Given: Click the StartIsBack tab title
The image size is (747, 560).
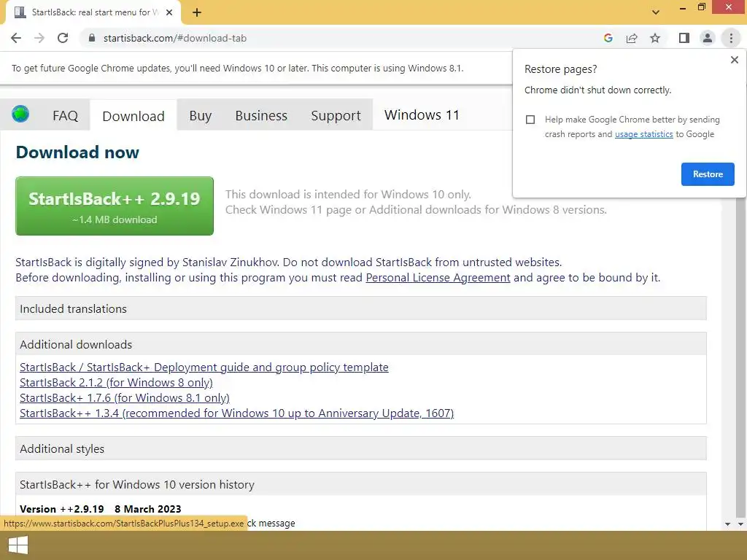Looking at the screenshot, I should 95,12.
